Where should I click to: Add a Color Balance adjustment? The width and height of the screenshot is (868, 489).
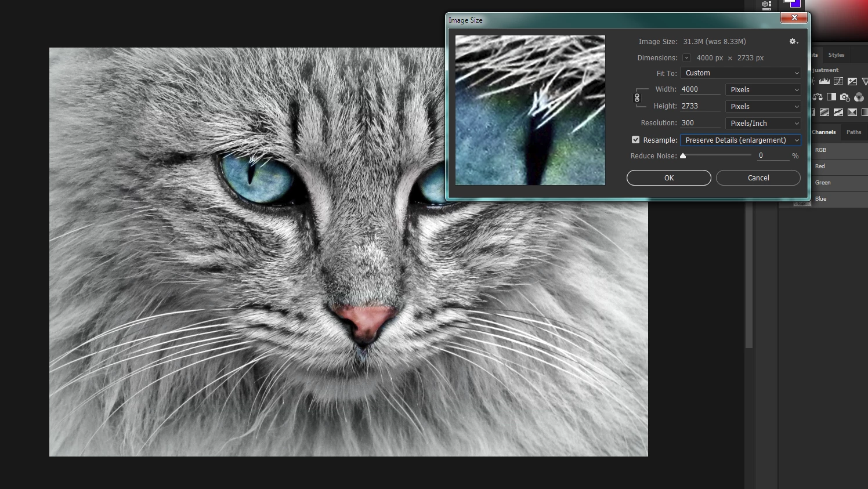point(818,97)
